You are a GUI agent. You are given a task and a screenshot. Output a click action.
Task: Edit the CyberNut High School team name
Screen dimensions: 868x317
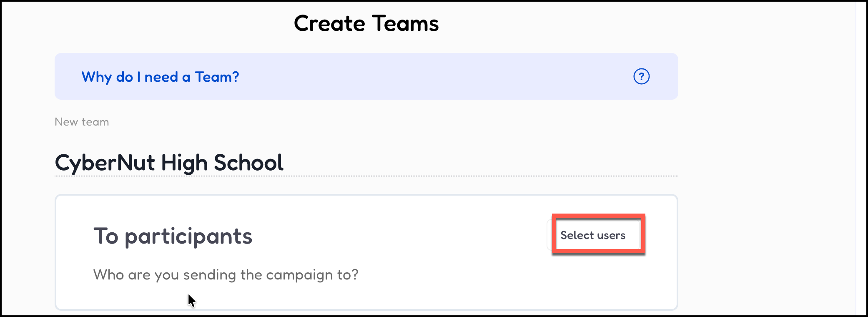169,162
